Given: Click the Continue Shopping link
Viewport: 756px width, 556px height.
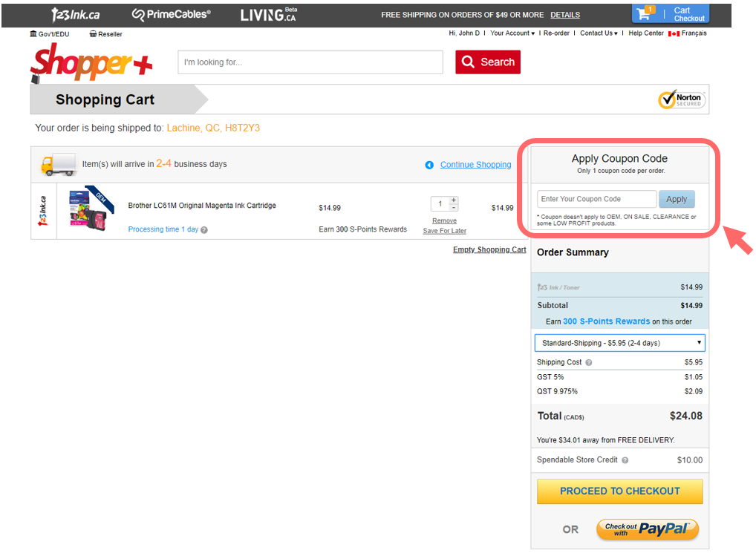Looking at the screenshot, I should pos(475,165).
